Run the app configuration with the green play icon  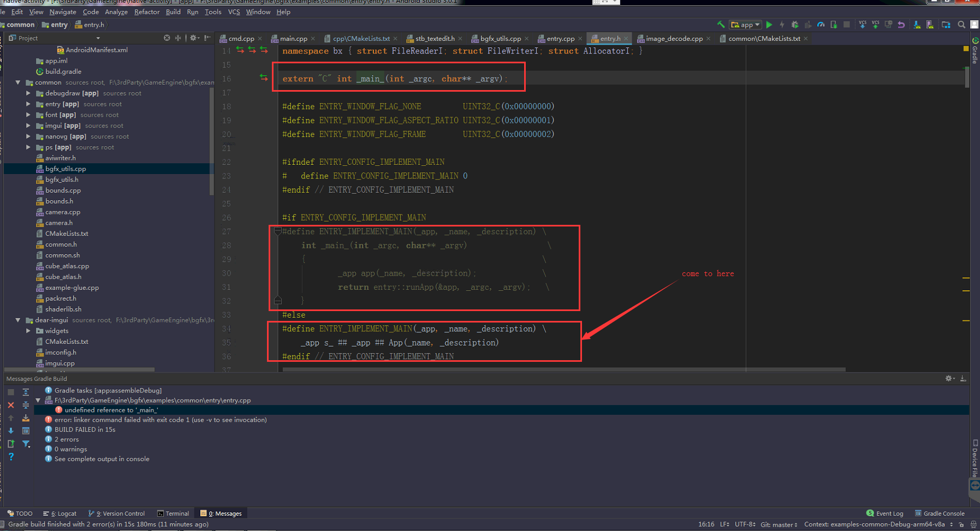[769, 24]
